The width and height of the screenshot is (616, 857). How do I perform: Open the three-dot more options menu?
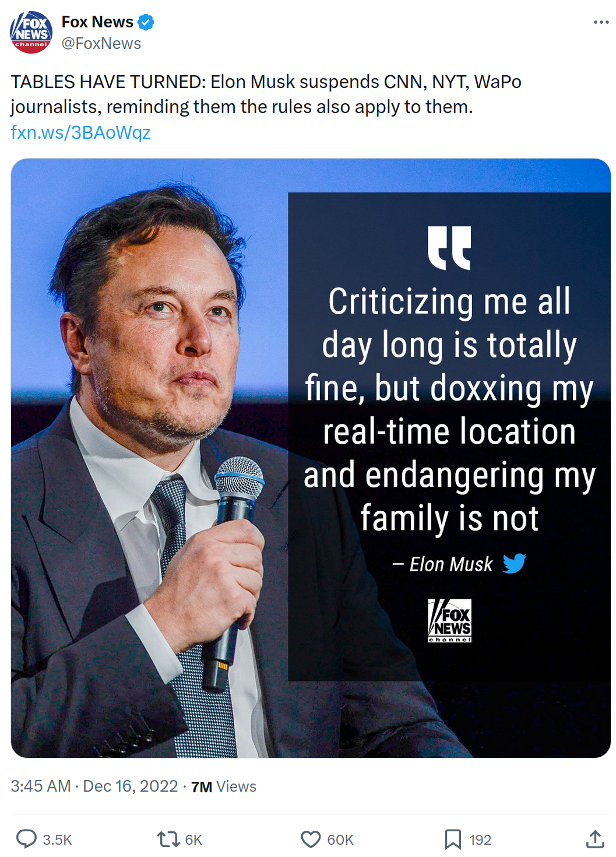click(x=601, y=22)
